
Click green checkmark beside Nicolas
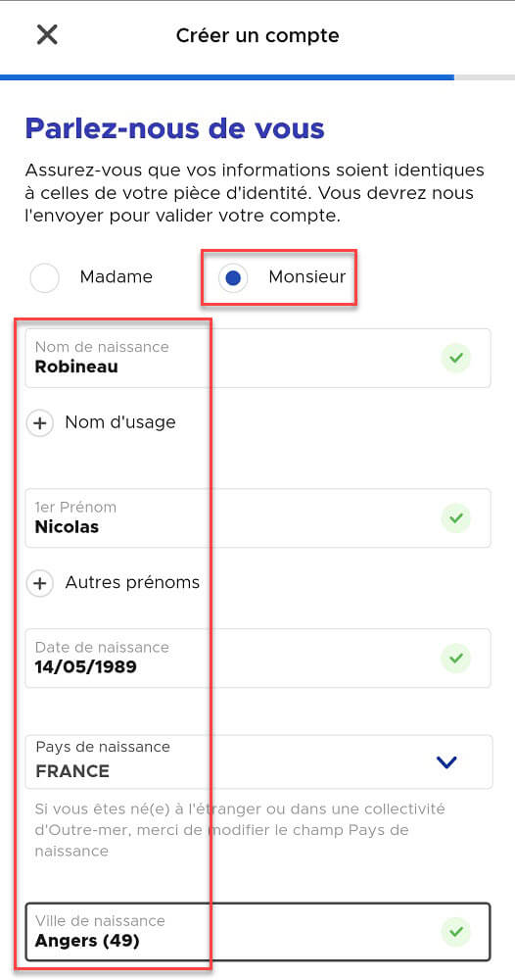click(x=455, y=518)
